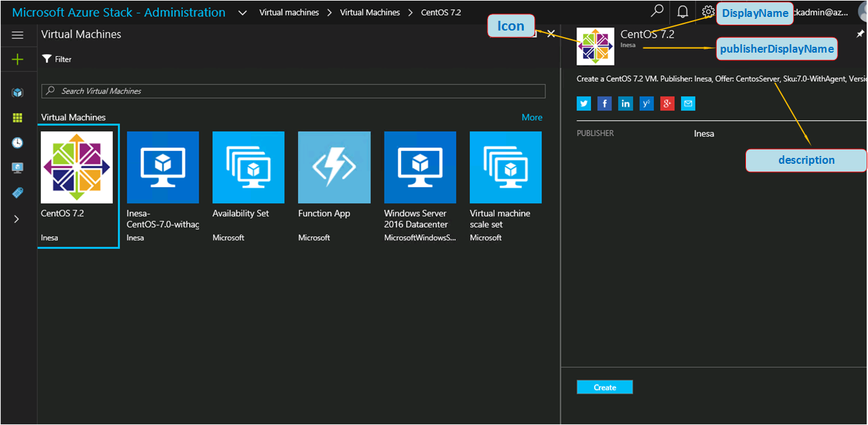Select the Function App tile
Viewport: 868px width, 425px height.
point(334,187)
